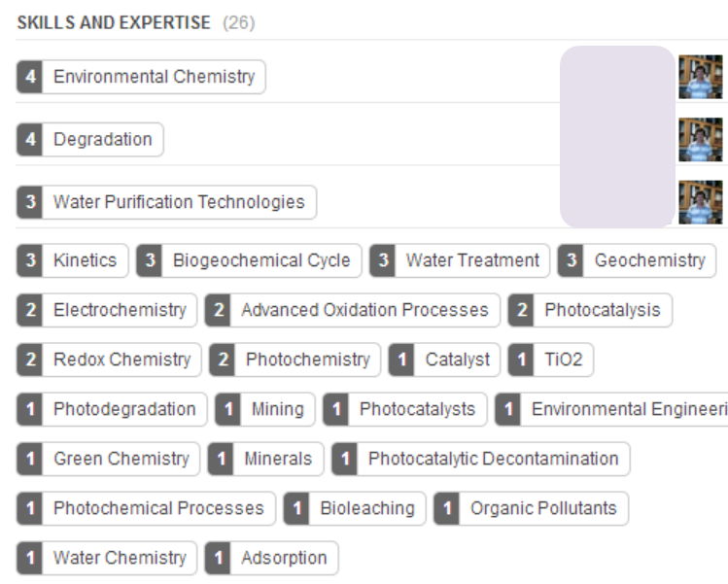Click the TiO2 skill tag
The width and height of the screenshot is (728, 584).
pyautogui.click(x=563, y=360)
